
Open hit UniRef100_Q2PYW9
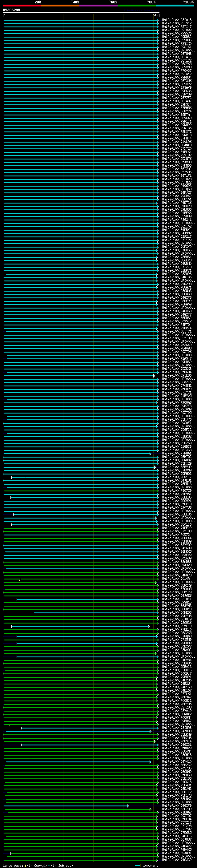pos(176,94)
